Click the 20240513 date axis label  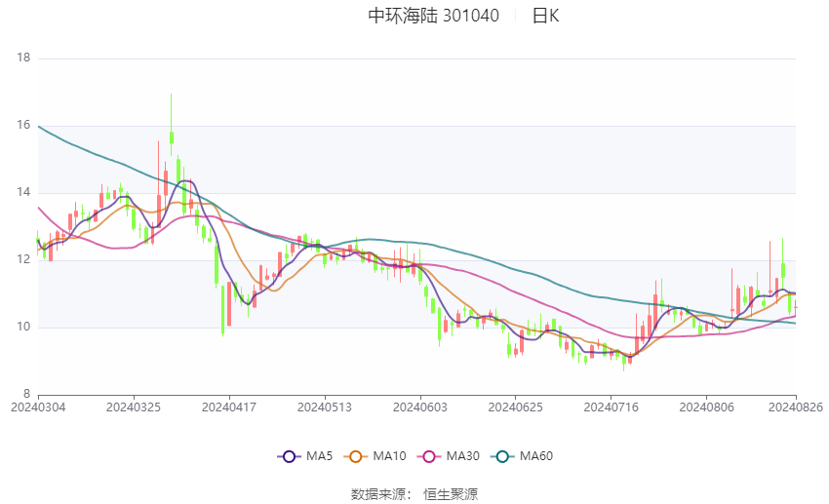tap(325, 407)
